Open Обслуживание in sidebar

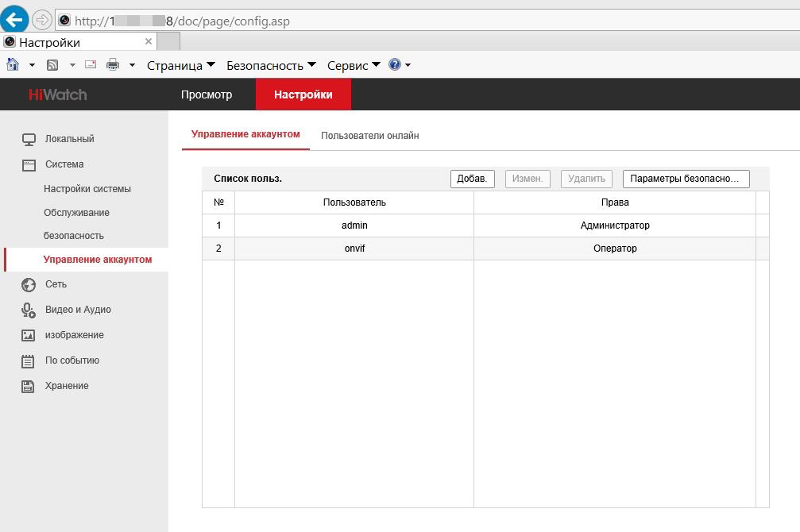coord(76,213)
